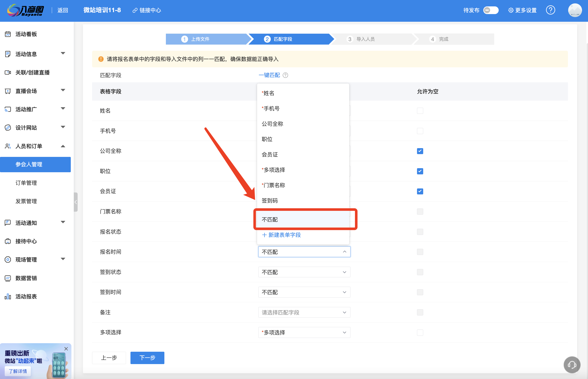Click the 下一步 button
This screenshot has height=379, width=588.
(x=147, y=358)
